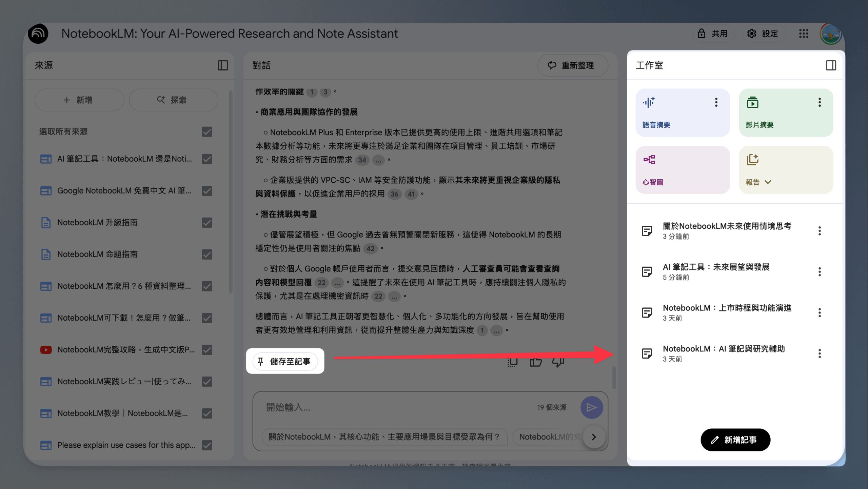The image size is (868, 489).
Task: Toggle the 選取所有來源 checkbox
Action: tap(207, 131)
